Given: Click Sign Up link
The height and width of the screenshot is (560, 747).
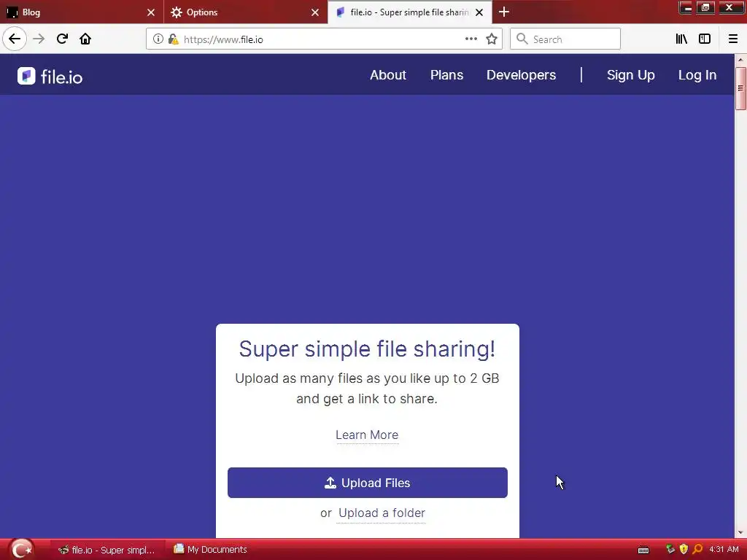Looking at the screenshot, I should [631, 75].
